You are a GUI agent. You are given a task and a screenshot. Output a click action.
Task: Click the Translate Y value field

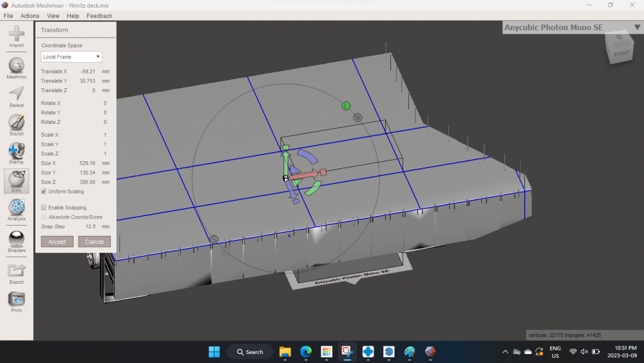[88, 81]
